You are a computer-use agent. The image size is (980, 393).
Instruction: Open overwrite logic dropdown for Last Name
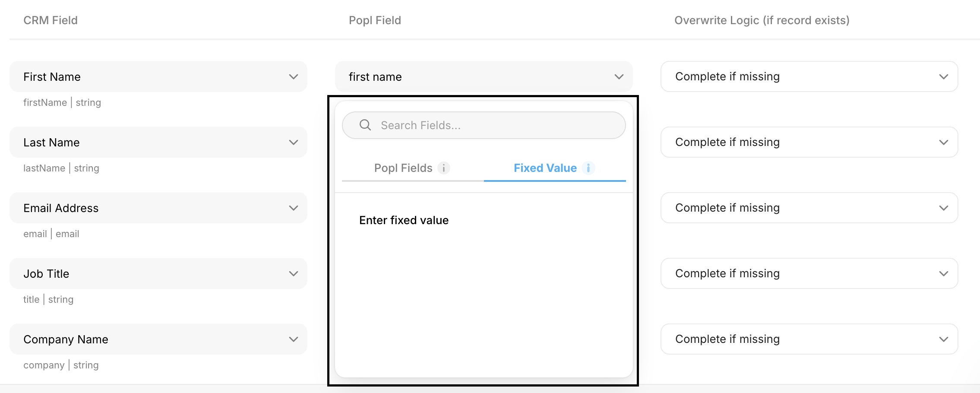point(809,143)
